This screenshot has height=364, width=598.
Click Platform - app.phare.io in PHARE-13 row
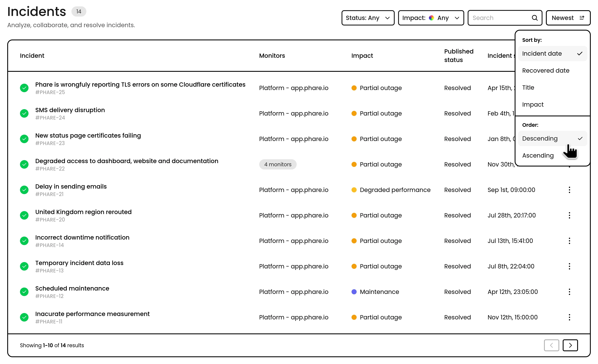point(293,266)
